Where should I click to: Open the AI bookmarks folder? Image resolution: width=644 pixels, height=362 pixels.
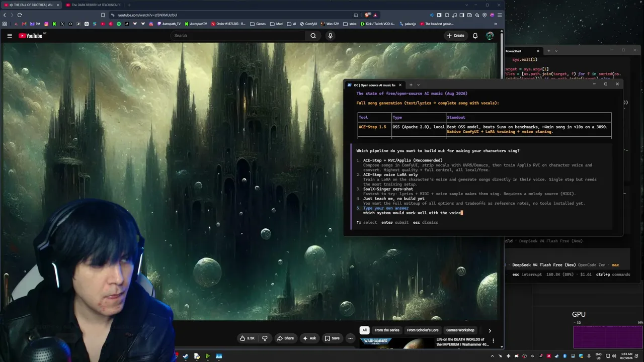point(291,24)
